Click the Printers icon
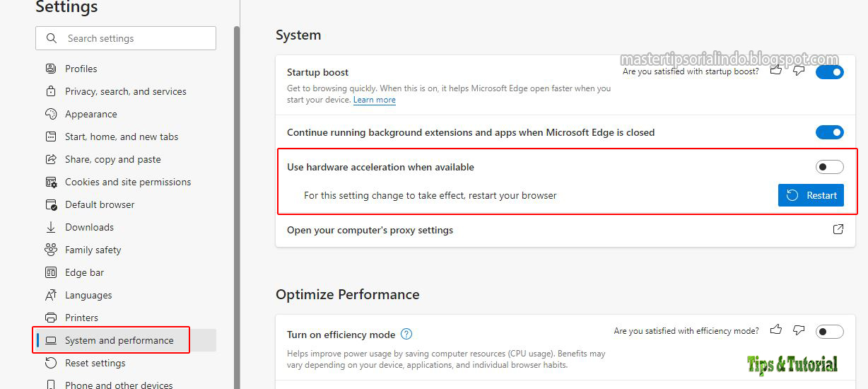This screenshot has height=389, width=868. click(x=51, y=318)
